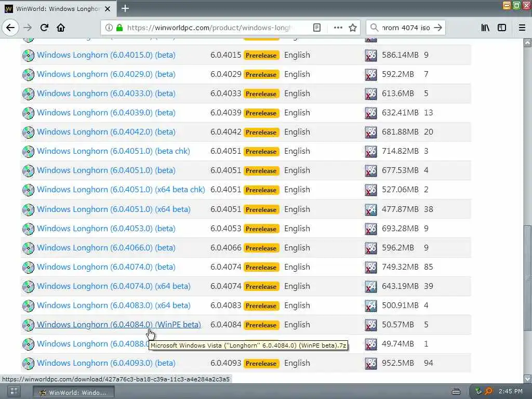Click the 2:45 PM taskbar clock
Image resolution: width=532 pixels, height=399 pixels.
pyautogui.click(x=510, y=392)
